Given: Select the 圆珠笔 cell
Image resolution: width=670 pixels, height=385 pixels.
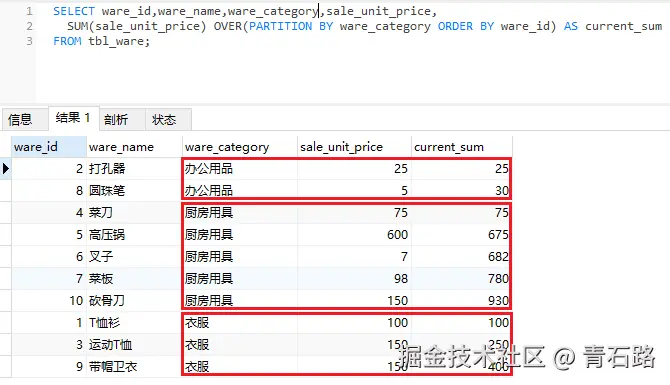Looking at the screenshot, I should (x=135, y=191).
